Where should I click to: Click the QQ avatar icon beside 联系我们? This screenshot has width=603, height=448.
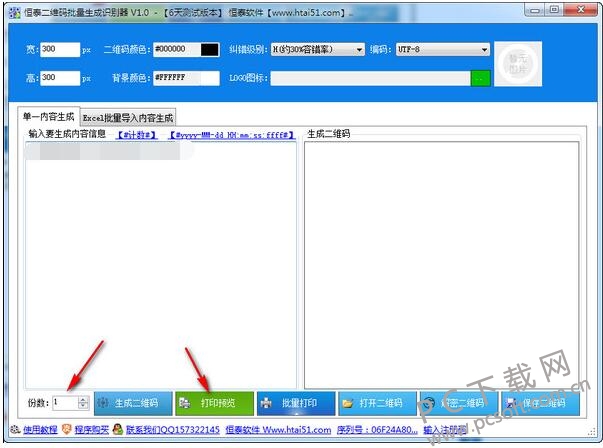point(118,429)
